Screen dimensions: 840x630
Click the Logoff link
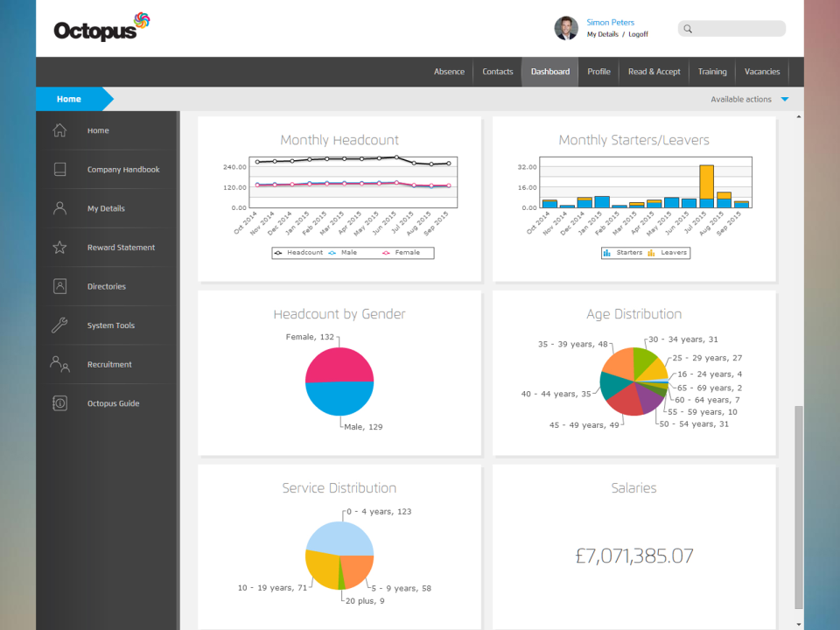[x=638, y=34]
